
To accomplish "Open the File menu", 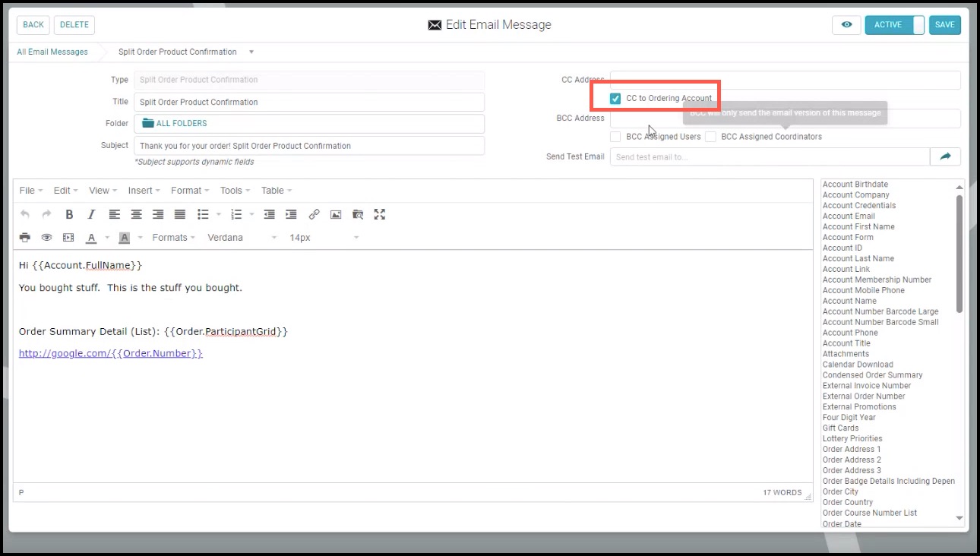I will [x=31, y=191].
